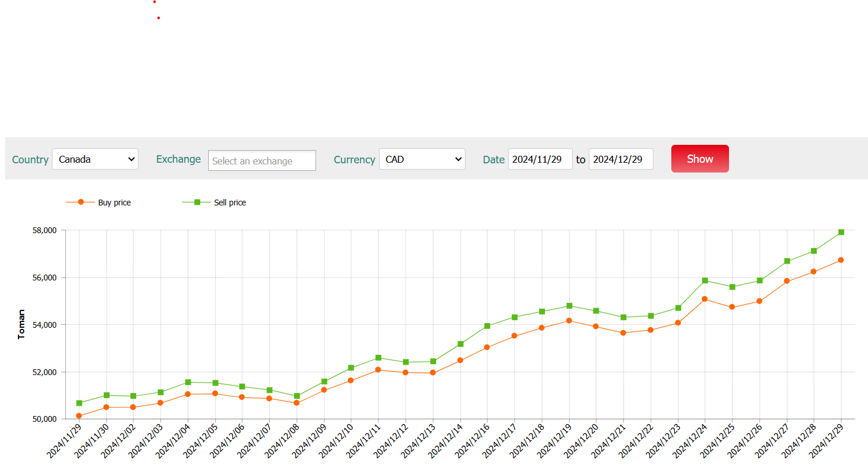
Task: Focus the Select an exchange field
Action: coord(262,160)
